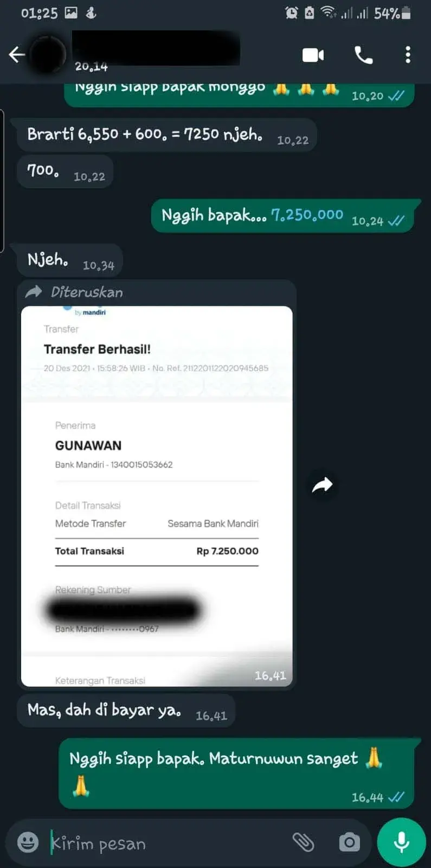The image size is (431, 868).
Task: Tap the paperclip attachment icon
Action: 303,842
